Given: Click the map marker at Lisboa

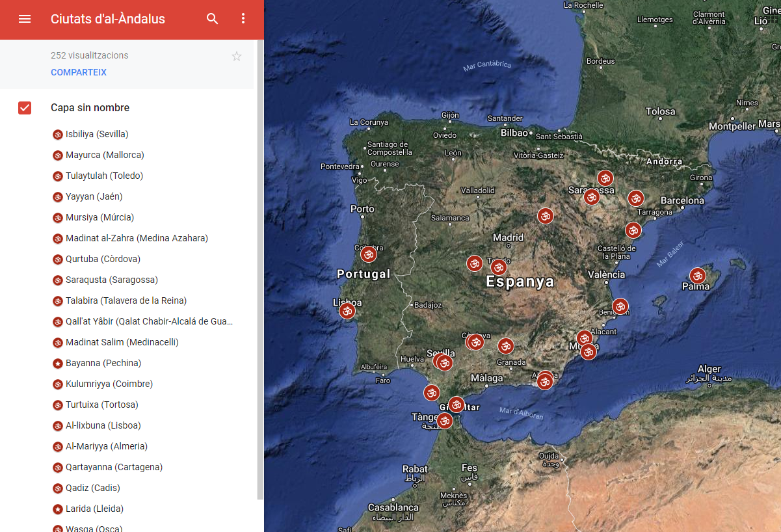Looking at the screenshot, I should pos(347,312).
